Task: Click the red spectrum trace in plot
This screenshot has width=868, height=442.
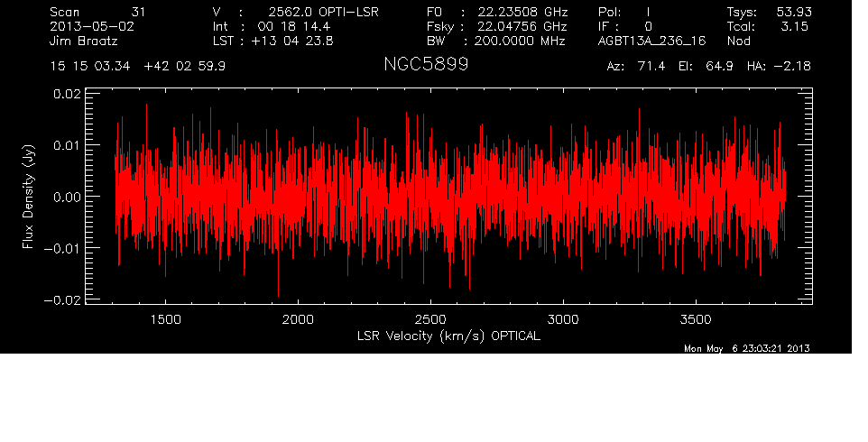Action: pyautogui.click(x=449, y=198)
